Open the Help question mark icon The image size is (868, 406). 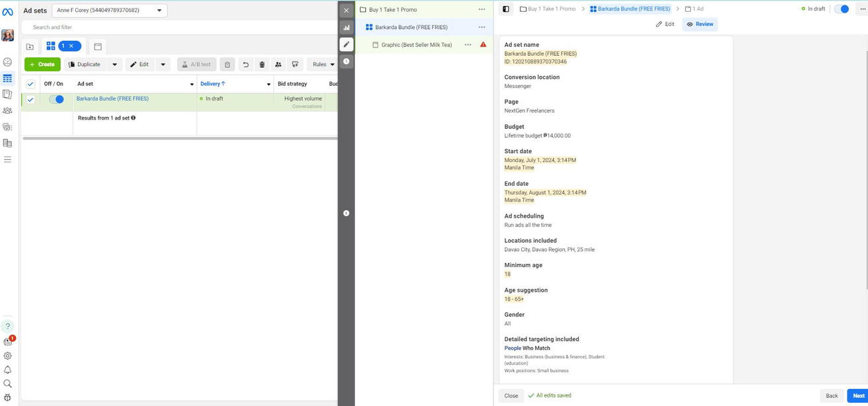pyautogui.click(x=8, y=326)
